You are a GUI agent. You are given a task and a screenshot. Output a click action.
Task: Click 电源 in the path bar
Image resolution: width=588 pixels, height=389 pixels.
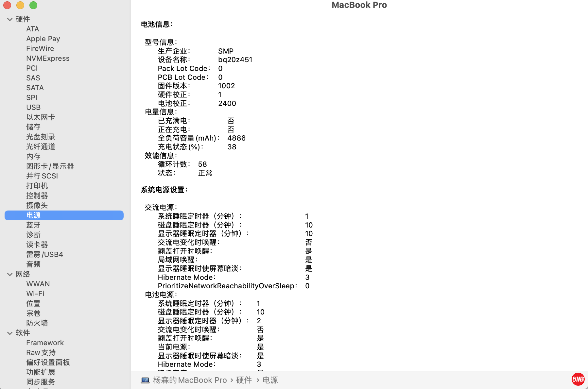(270, 380)
